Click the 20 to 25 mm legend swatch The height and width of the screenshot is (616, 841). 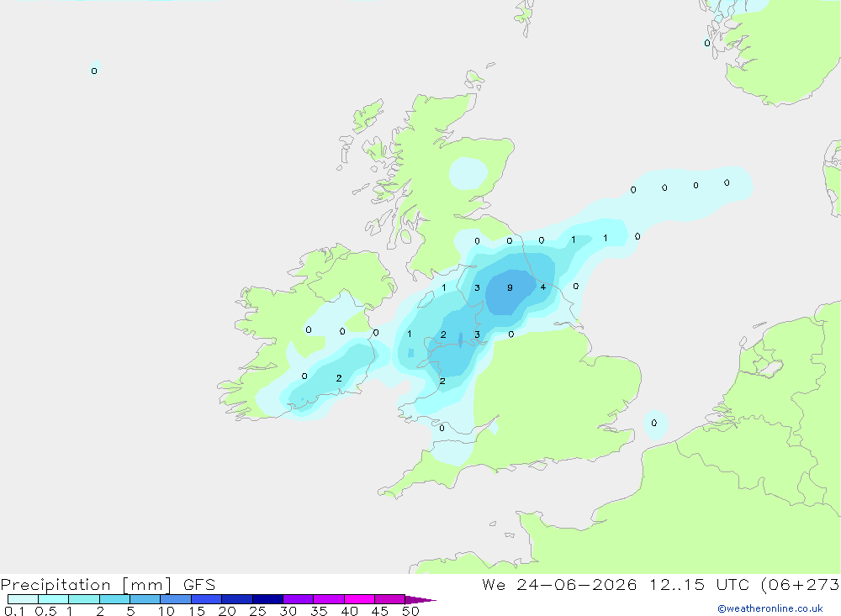click(236, 599)
